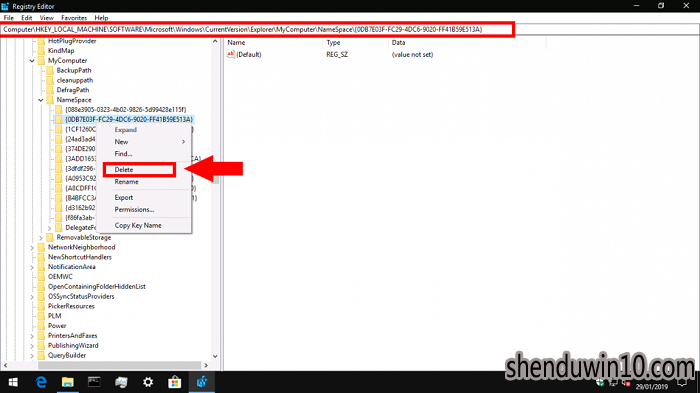Collapse the NameSpace tree node
The height and width of the screenshot is (393, 700).
41,100
